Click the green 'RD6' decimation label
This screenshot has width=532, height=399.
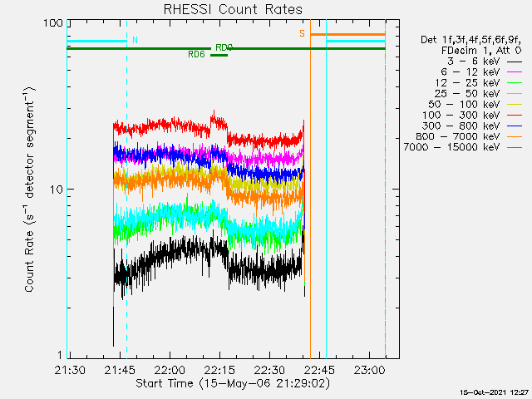[x=196, y=54]
